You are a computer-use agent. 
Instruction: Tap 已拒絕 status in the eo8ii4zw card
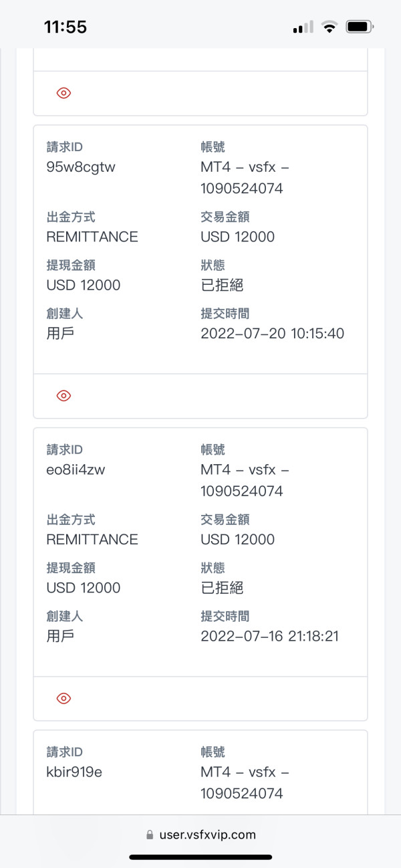pyautogui.click(x=222, y=587)
